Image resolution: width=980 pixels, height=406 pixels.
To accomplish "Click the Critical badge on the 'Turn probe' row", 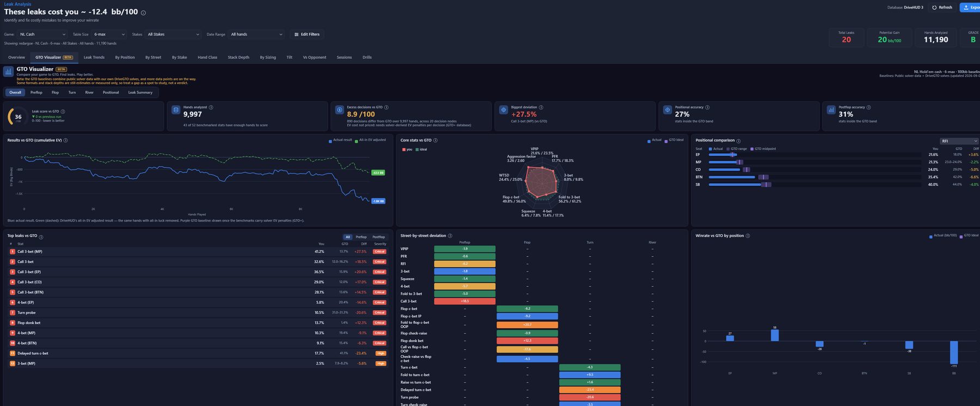I will [379, 312].
